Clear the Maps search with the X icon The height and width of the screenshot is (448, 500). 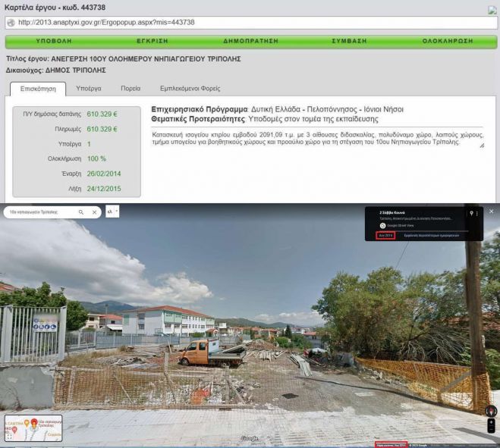pos(94,212)
